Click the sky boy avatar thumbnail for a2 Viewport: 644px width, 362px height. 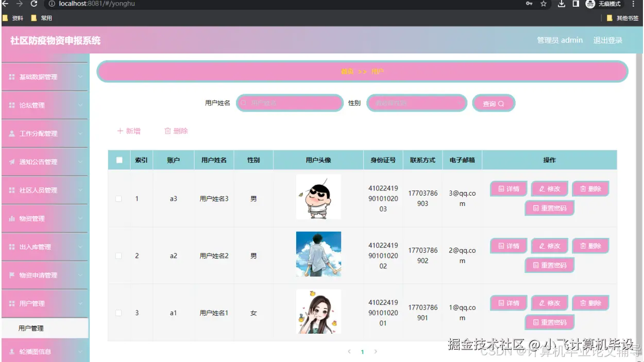coord(318,254)
